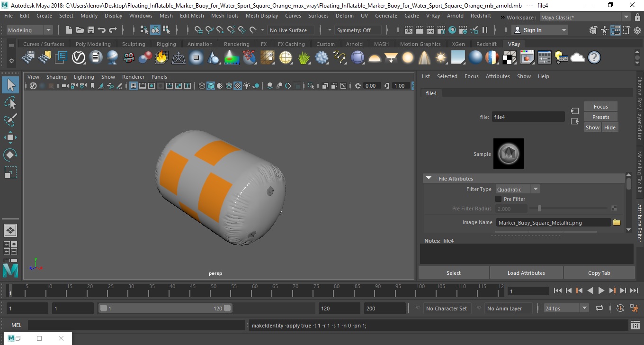Click the Presets button
The image size is (644, 345).
(600, 117)
